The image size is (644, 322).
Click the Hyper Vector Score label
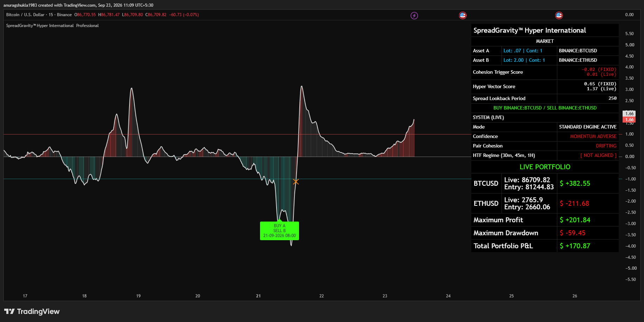tap(494, 87)
